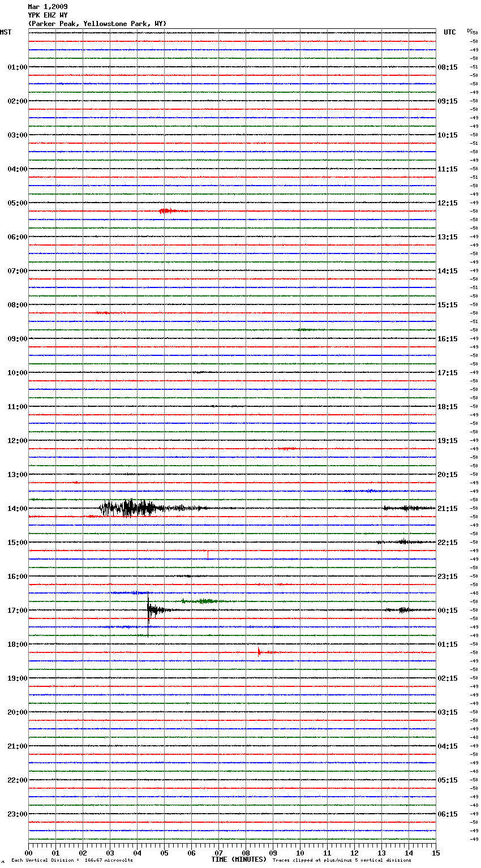Viewport: 481px width, 868px height.
Task: Select the 10:00 MST time label
Action: [18, 373]
